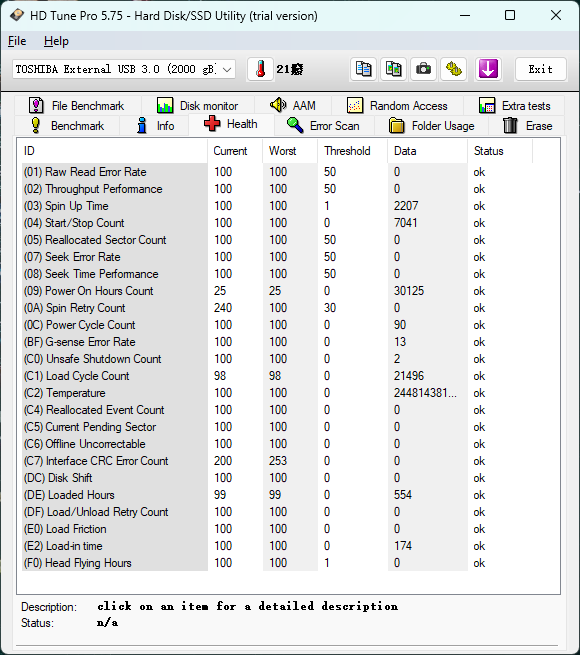Click the 240 current Spin Retry value
Viewport: 580px width, 655px height.
(x=223, y=308)
